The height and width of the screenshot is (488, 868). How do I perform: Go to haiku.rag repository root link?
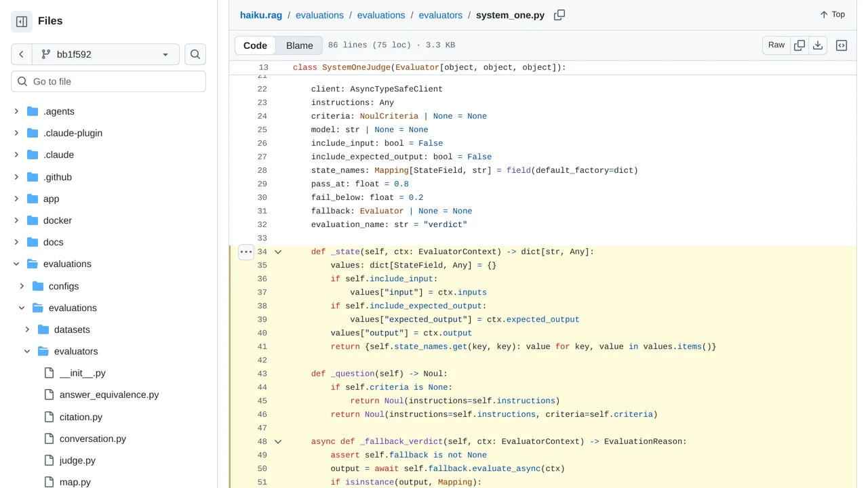point(261,15)
